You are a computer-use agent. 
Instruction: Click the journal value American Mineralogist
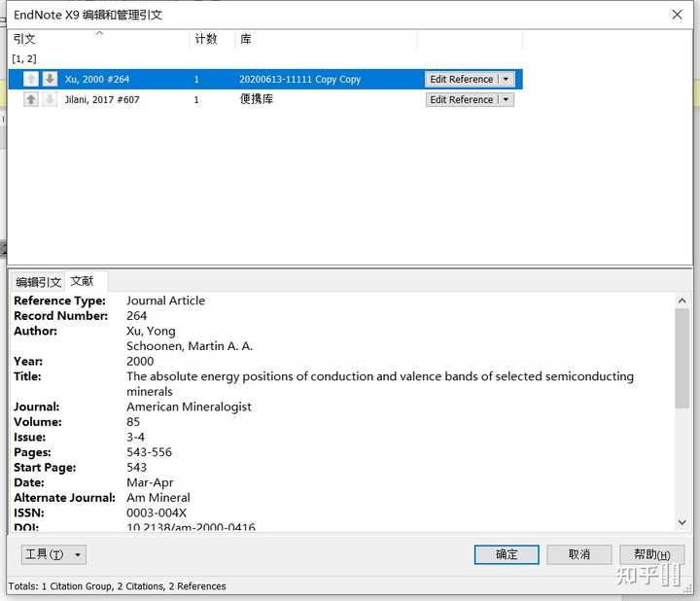pos(189,407)
